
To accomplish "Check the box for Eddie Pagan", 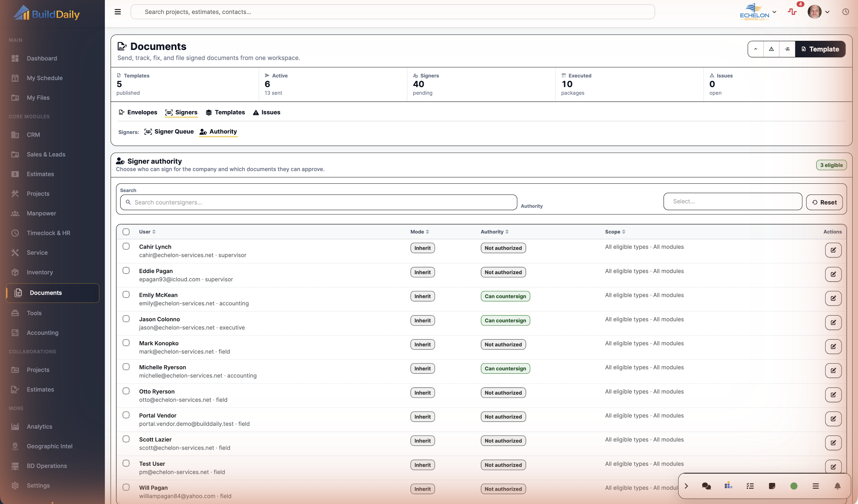I will tap(126, 270).
